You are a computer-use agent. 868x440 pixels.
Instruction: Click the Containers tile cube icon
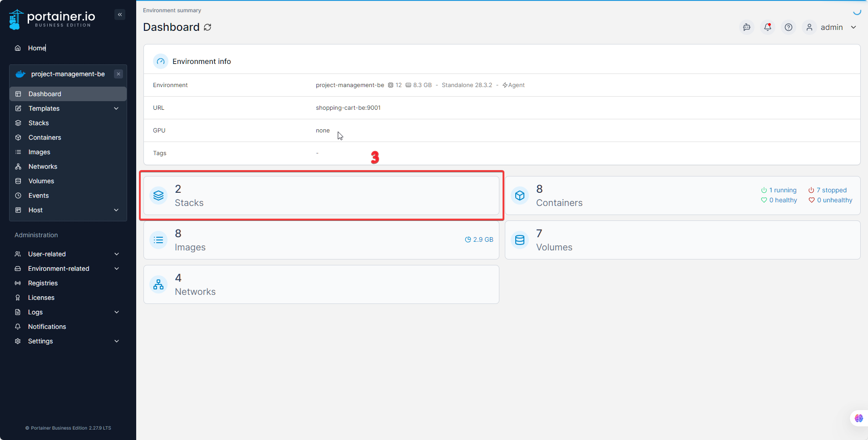pos(520,196)
